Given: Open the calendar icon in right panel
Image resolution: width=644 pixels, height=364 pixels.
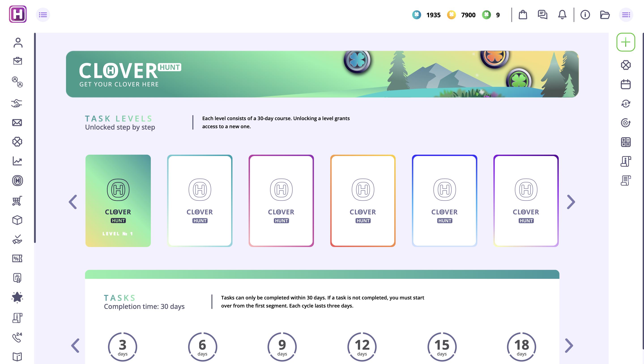Looking at the screenshot, I should coord(625,84).
